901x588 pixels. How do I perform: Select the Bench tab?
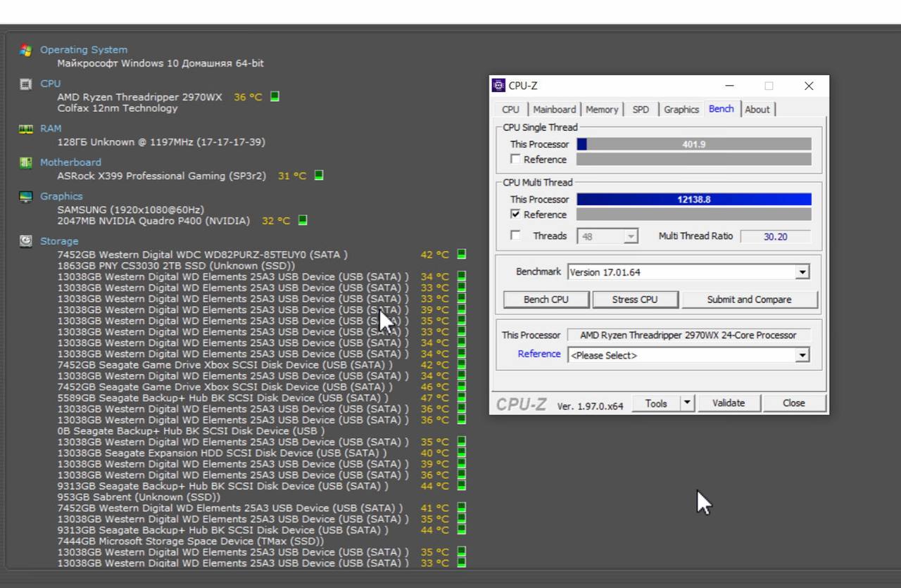tap(721, 109)
